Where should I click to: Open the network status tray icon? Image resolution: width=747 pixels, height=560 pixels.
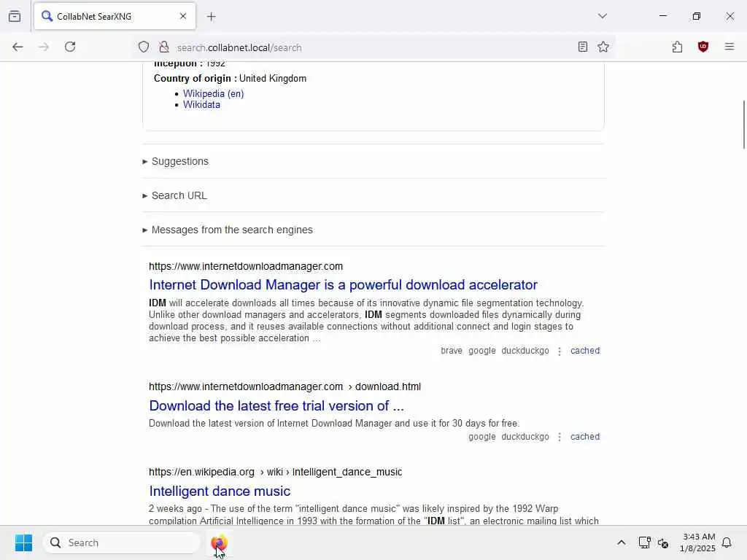coord(644,542)
